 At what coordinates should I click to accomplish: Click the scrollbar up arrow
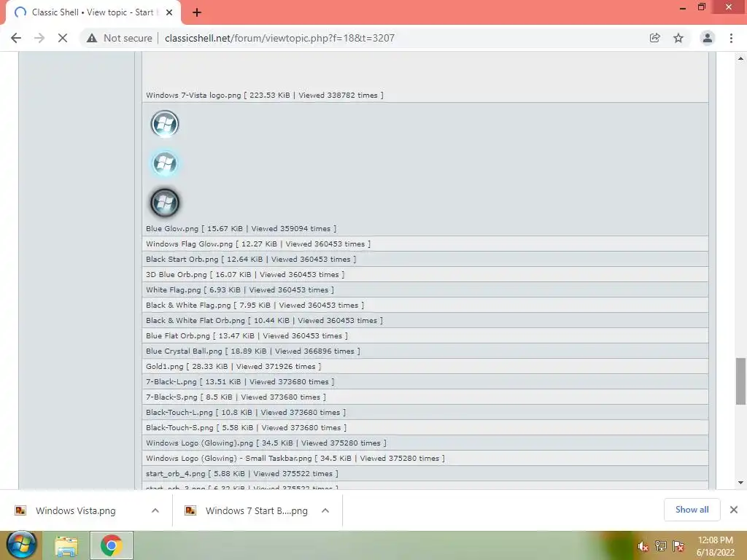click(740, 58)
